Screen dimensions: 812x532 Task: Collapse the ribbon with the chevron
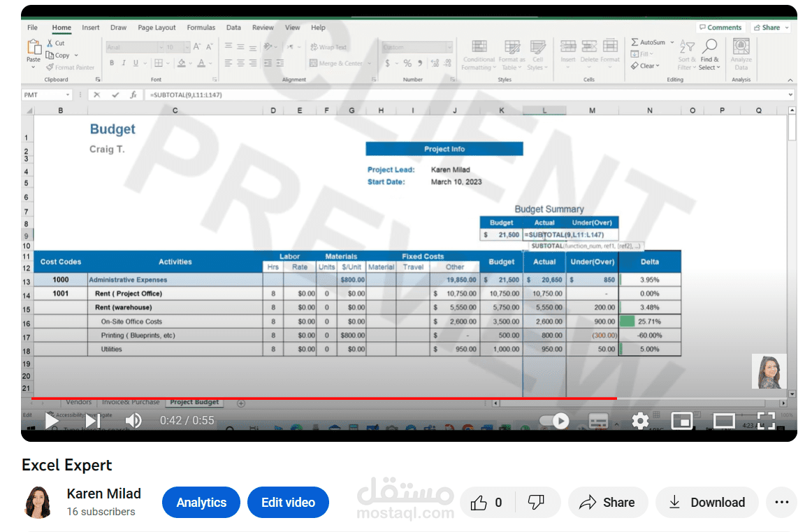790,80
